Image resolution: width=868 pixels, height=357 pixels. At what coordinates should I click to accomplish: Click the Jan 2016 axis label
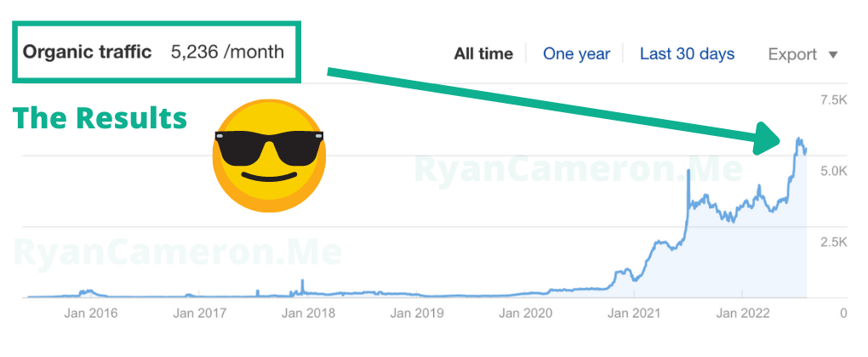click(89, 313)
